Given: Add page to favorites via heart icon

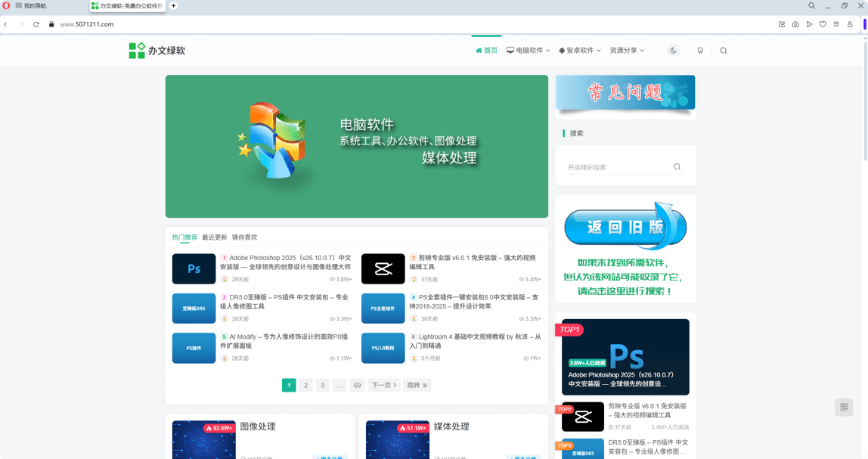Looking at the screenshot, I should coord(823,23).
